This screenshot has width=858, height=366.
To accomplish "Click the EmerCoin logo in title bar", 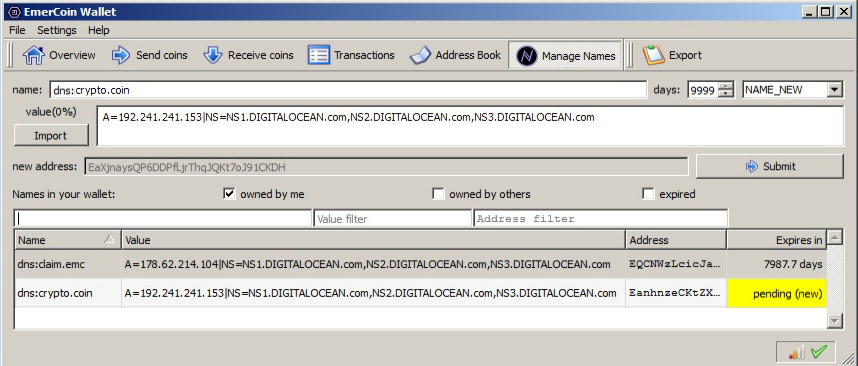I will [x=14, y=11].
